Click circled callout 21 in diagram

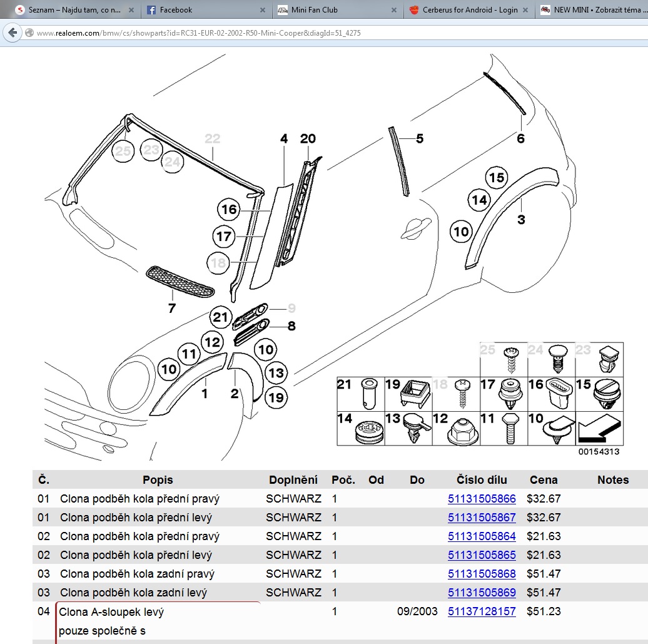[220, 317]
